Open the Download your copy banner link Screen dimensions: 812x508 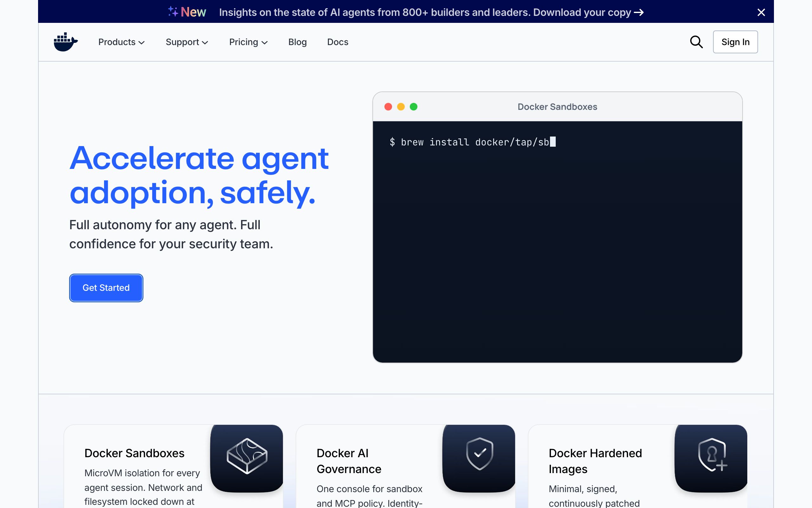point(588,12)
